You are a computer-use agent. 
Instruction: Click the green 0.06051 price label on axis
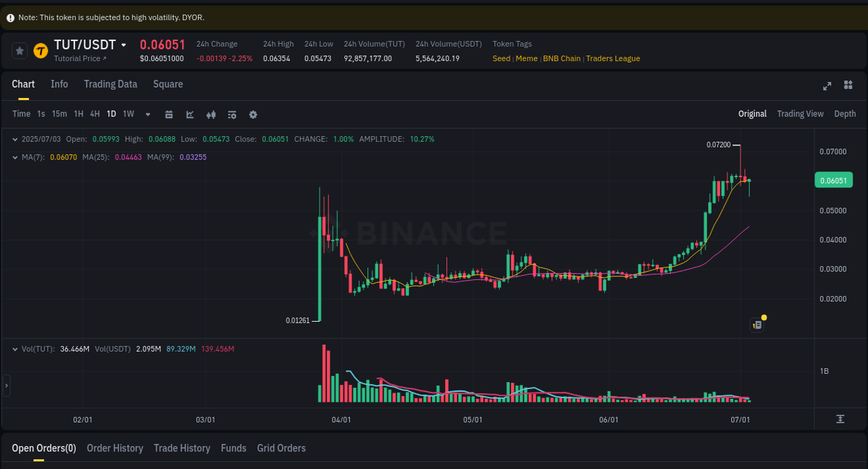point(833,180)
